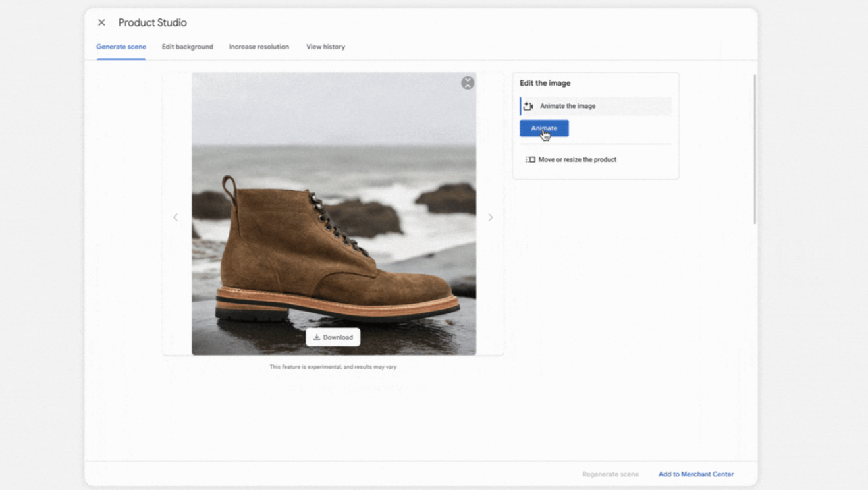The width and height of the screenshot is (868, 490).
Task: Show the previous generated image with the left chevron
Action: pyautogui.click(x=175, y=217)
